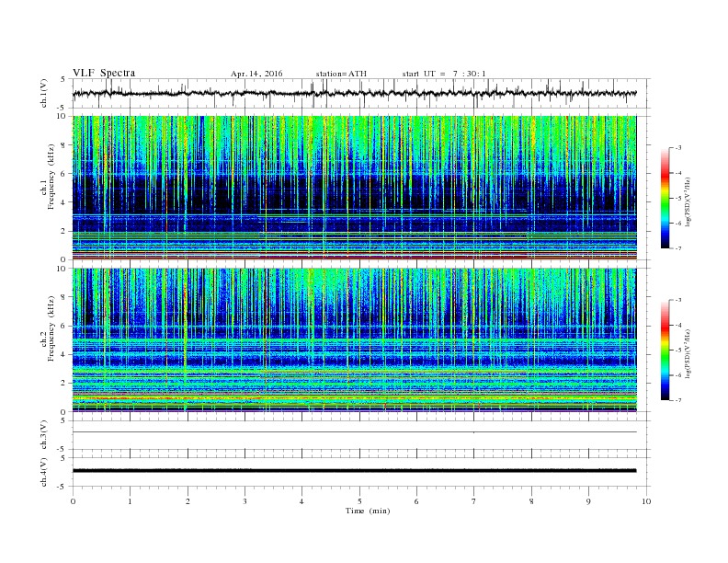
Task: Click the '4' kHz tick of ch.2 spectrogram
Action: point(64,354)
